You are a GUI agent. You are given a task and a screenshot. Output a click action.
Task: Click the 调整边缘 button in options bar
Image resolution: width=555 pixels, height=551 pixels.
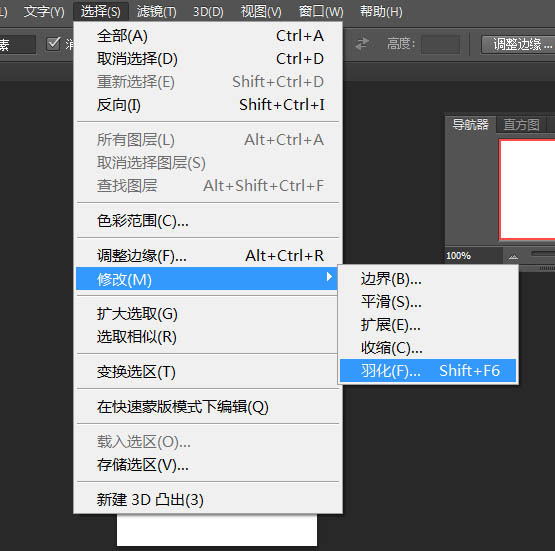click(518, 44)
